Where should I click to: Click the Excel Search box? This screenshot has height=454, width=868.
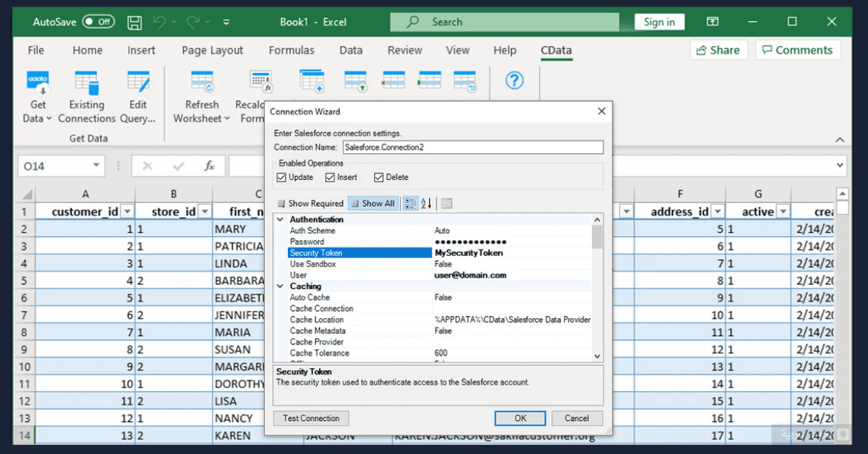pos(503,22)
